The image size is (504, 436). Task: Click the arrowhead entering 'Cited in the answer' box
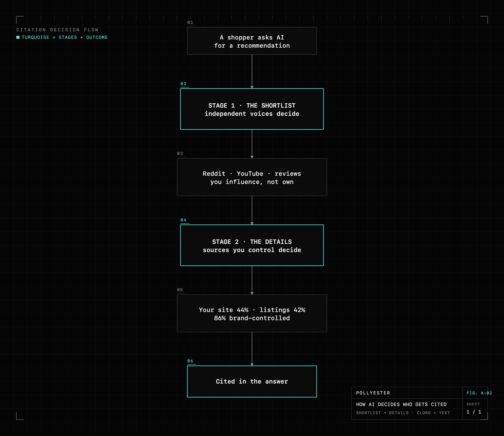(252, 364)
